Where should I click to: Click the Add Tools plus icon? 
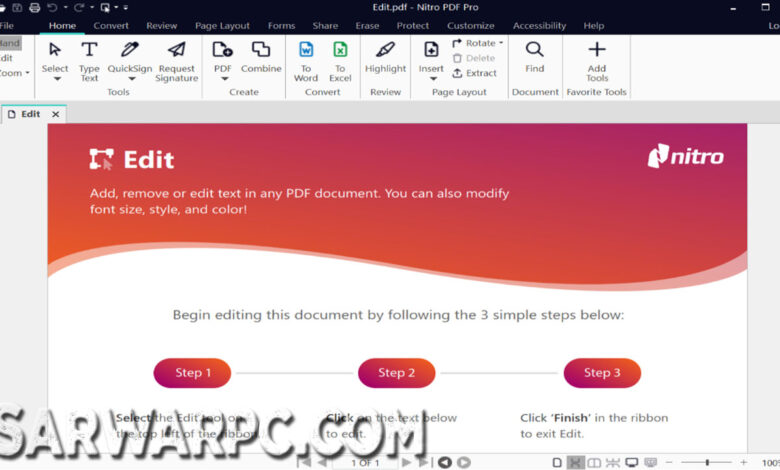597,49
